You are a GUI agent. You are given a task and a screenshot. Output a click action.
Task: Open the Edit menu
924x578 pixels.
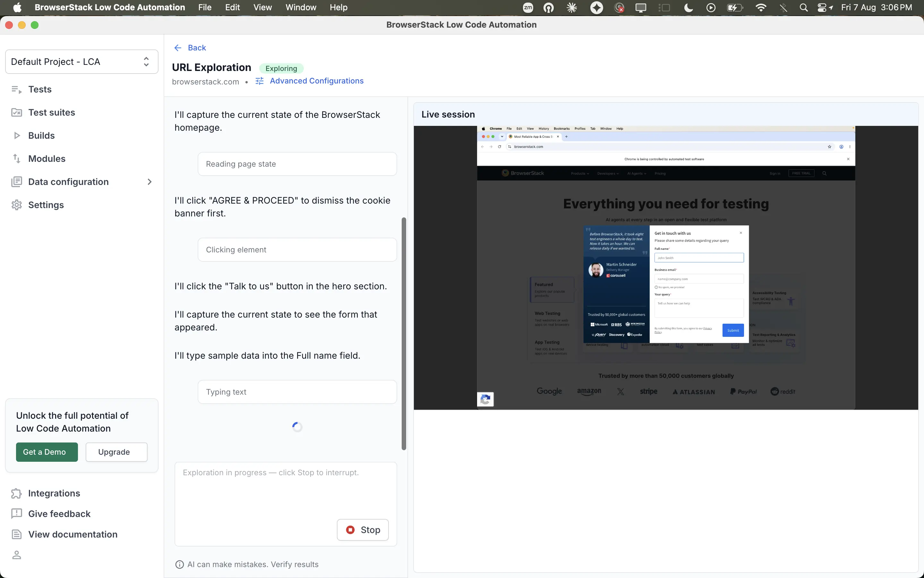coord(232,8)
